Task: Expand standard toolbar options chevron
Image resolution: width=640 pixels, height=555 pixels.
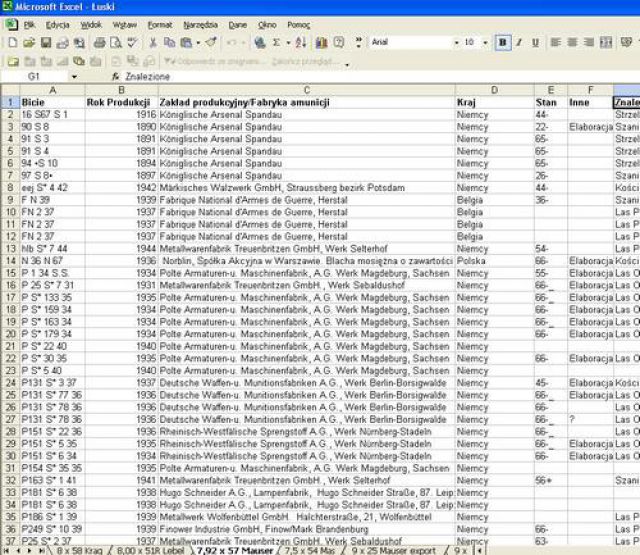Action: [359, 42]
